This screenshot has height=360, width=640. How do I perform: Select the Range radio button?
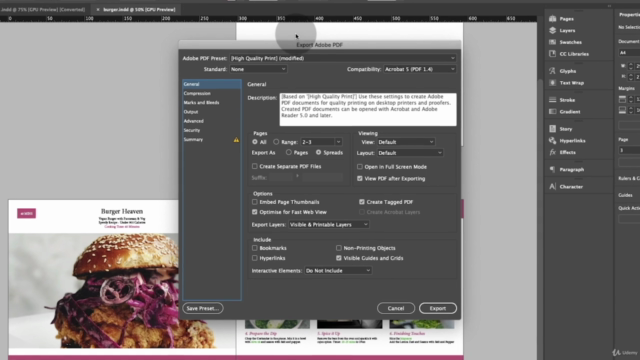coord(276,142)
